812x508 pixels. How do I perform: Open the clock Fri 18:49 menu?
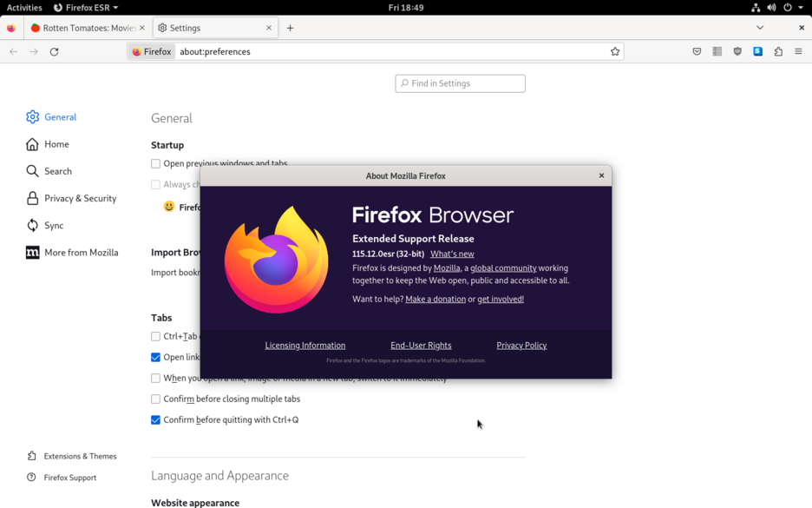(x=406, y=8)
